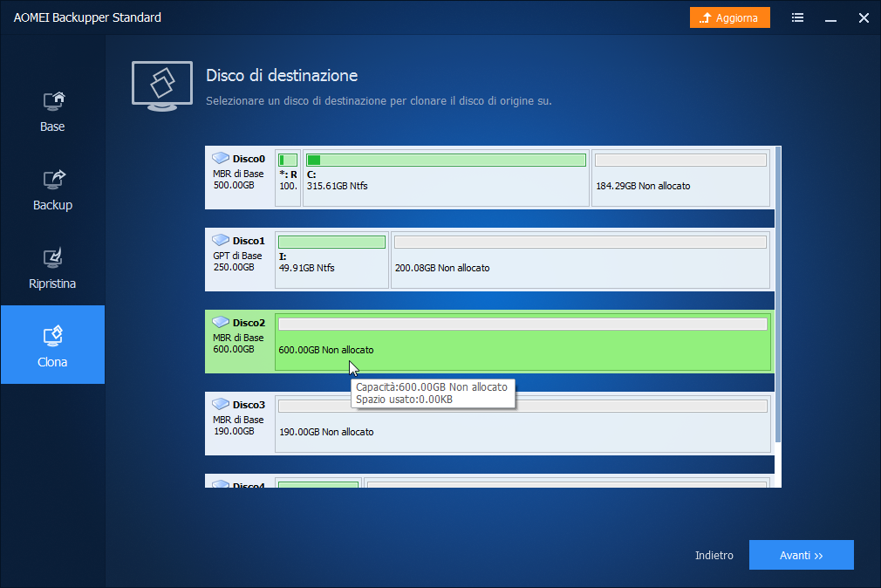
Task: Click the Disco0 drive icon
Action: click(x=220, y=158)
